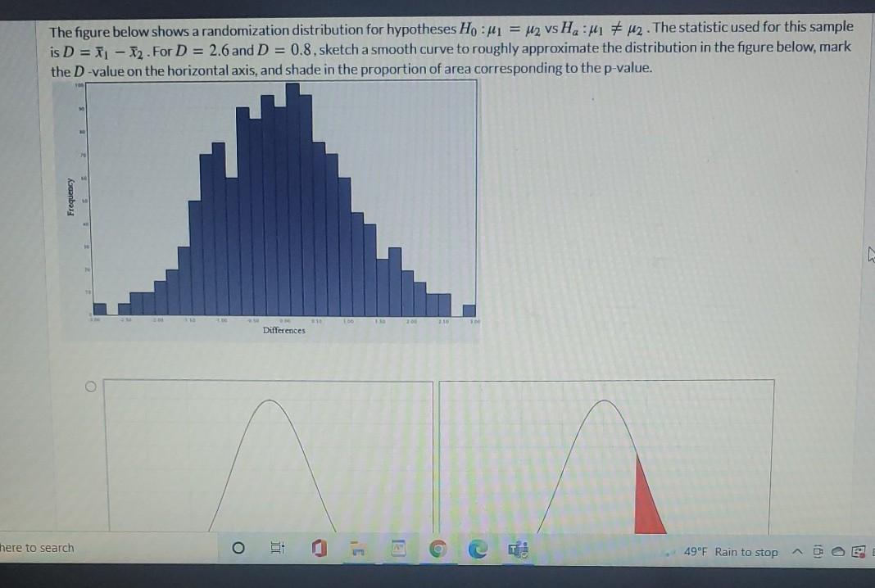This screenshot has width=875, height=588.
Task: Open the Microsoft Office app
Action: coord(319,548)
